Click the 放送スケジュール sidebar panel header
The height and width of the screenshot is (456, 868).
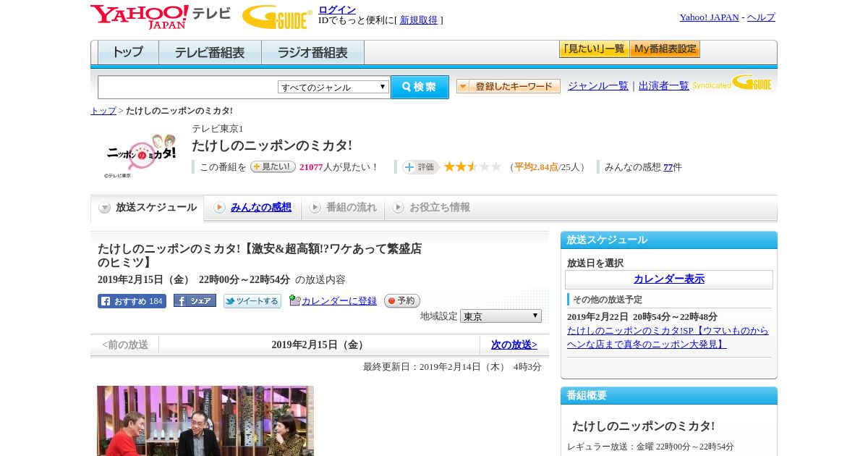click(669, 240)
